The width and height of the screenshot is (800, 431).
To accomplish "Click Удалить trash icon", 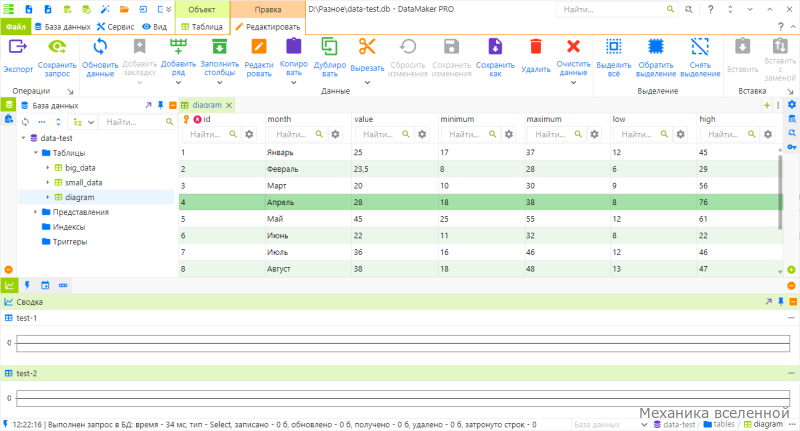I will (536, 46).
